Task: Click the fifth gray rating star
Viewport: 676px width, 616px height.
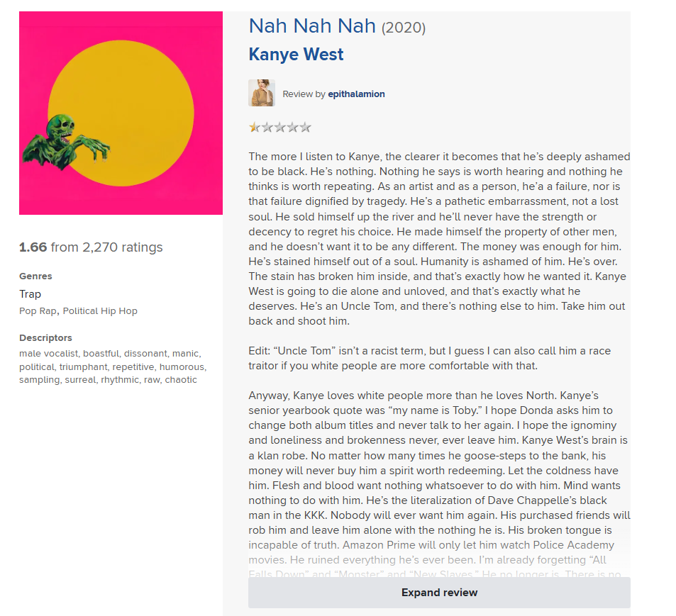Action: 305,127
